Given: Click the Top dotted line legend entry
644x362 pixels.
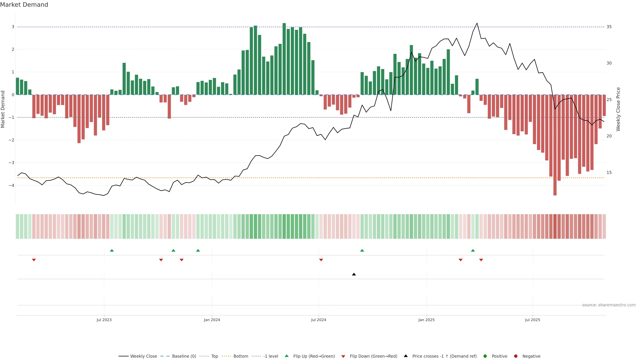Looking at the screenshot, I should 214,356.
